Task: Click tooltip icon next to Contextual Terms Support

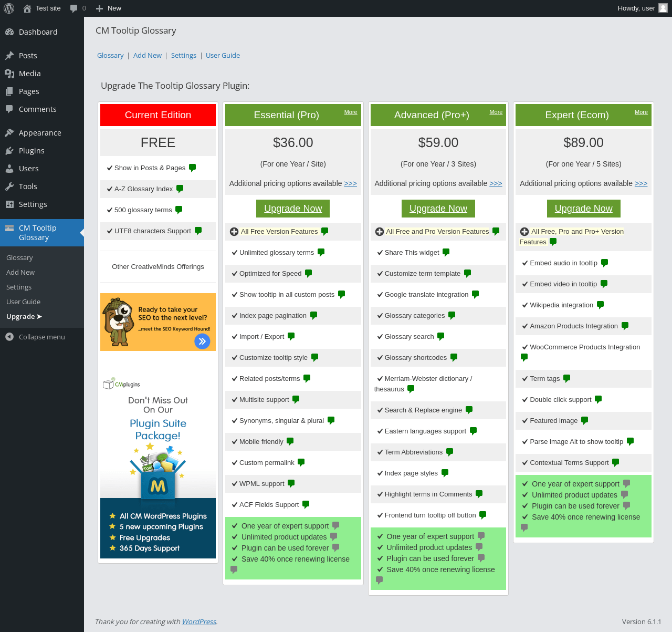Action: (615, 463)
